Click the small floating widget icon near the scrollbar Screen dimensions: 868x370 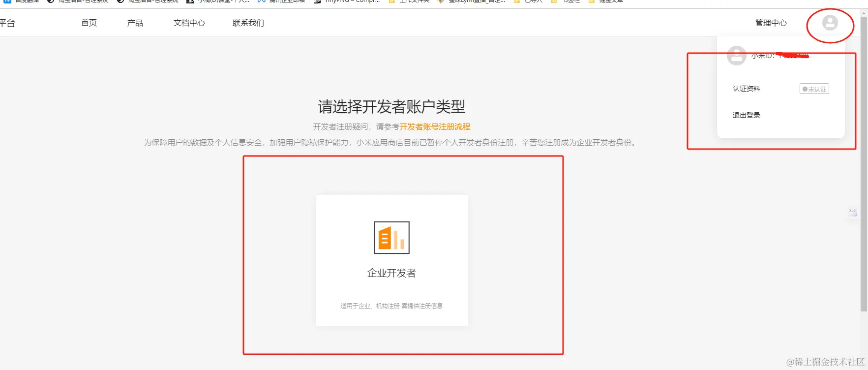(852, 212)
